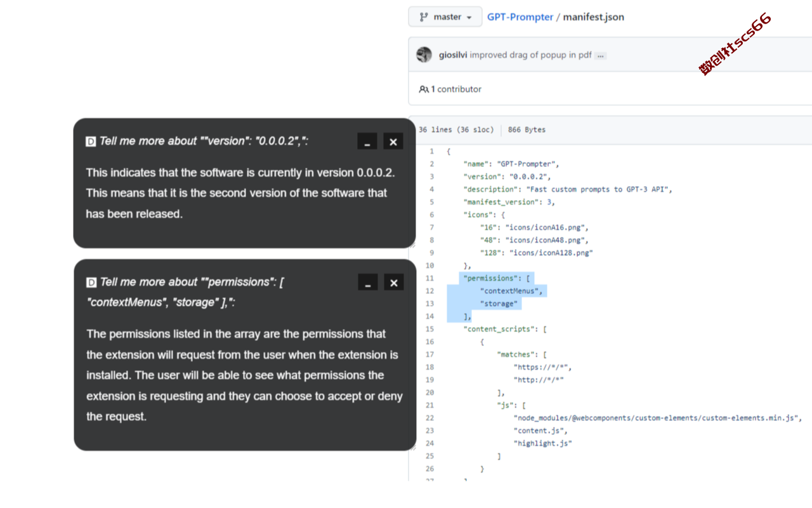Click giosilvi's avatar image
The height and width of the screenshot is (508, 812).
tap(424, 55)
